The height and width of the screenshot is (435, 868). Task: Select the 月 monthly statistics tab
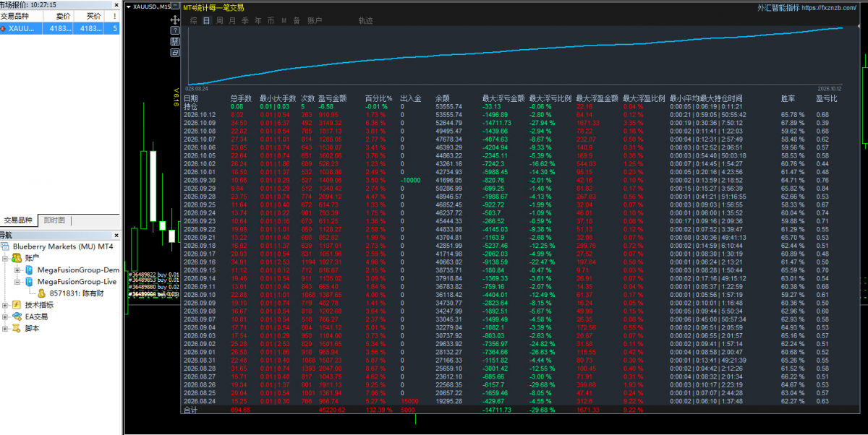[232, 21]
